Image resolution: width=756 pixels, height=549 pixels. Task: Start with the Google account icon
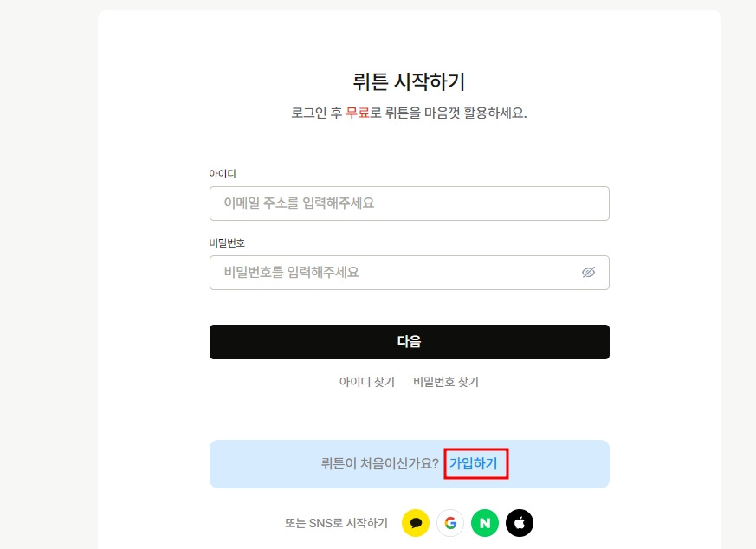click(450, 523)
